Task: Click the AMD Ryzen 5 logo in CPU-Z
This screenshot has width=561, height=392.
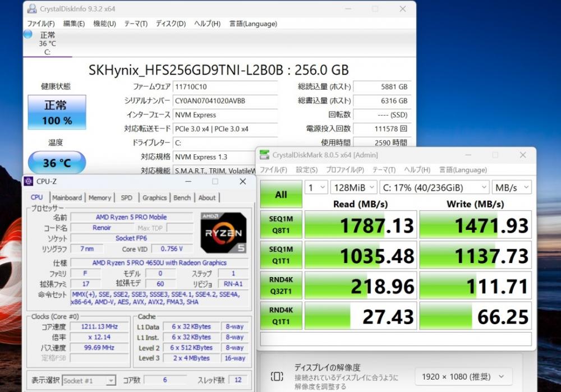Action: [x=224, y=233]
